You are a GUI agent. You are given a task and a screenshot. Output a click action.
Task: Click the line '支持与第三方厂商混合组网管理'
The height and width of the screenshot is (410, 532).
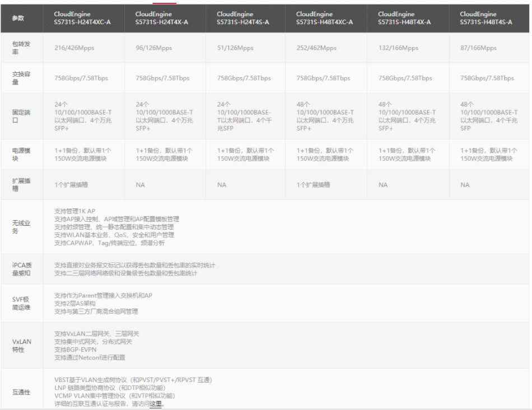click(96, 311)
